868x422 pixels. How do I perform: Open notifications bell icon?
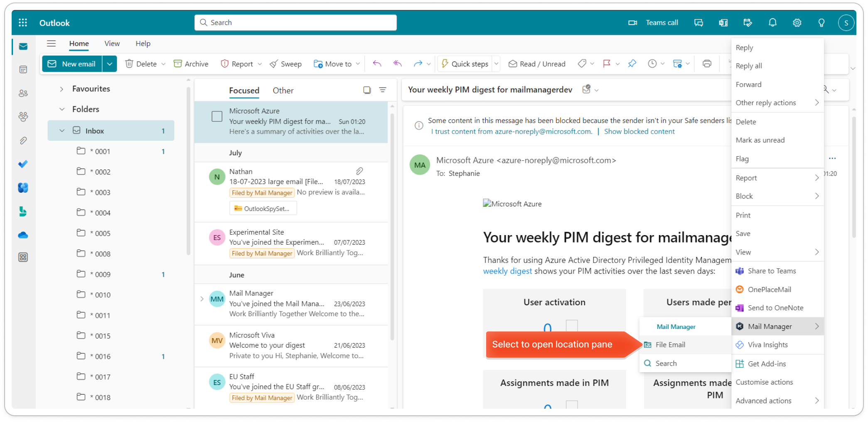pyautogui.click(x=772, y=23)
